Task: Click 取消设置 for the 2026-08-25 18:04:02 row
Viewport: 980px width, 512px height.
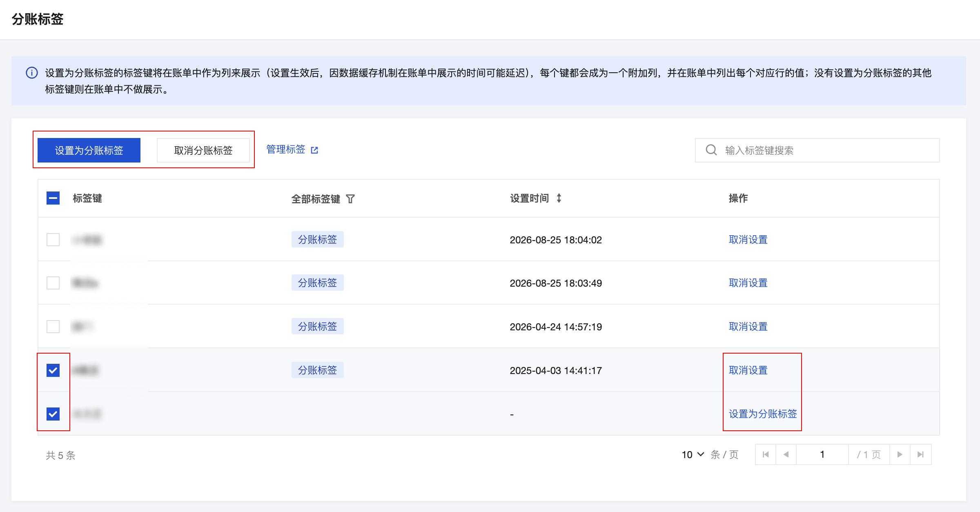Action: coord(748,240)
